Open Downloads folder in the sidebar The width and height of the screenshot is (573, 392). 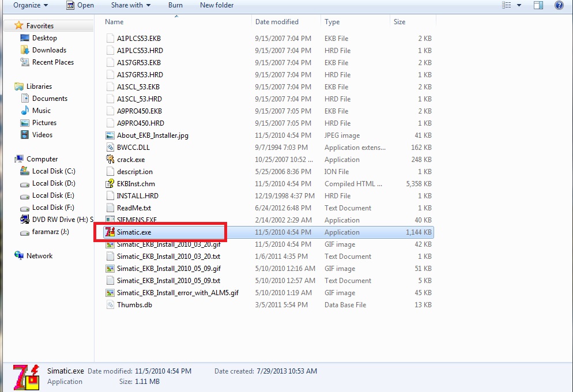click(x=49, y=50)
